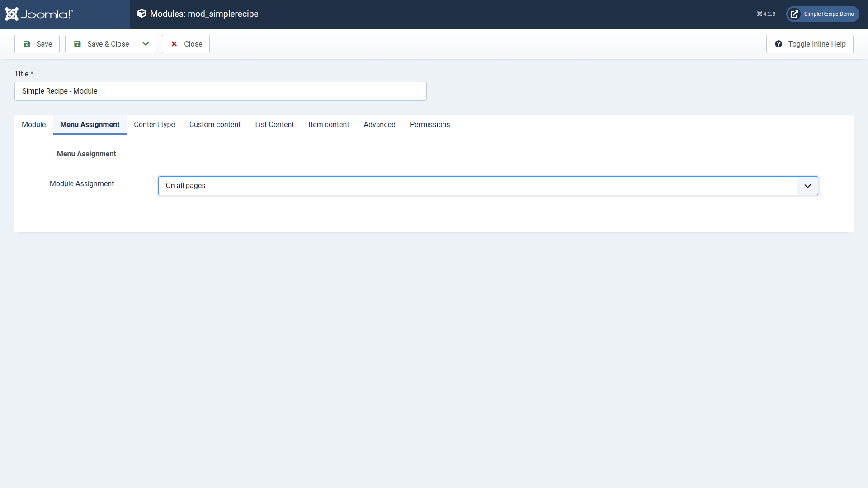Click the Joomla version 4.2.8 indicator
The height and width of the screenshot is (488, 868).
coord(766,14)
